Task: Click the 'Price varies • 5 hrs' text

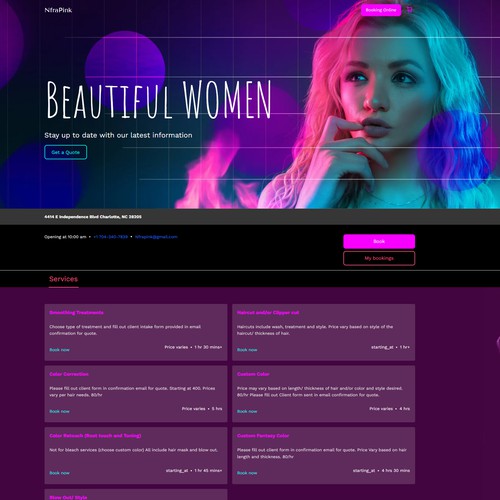Action: click(x=202, y=409)
